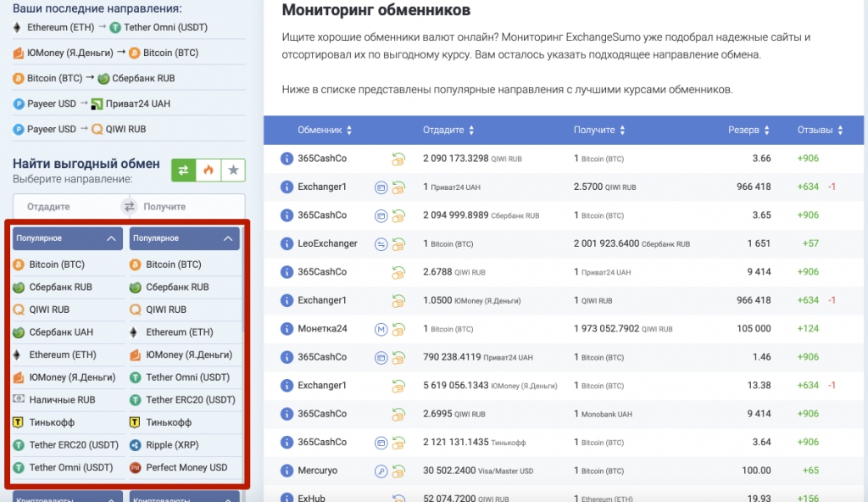The image size is (868, 502).
Task: Click the orange coins icon in Mercuryo row
Action: point(398,471)
